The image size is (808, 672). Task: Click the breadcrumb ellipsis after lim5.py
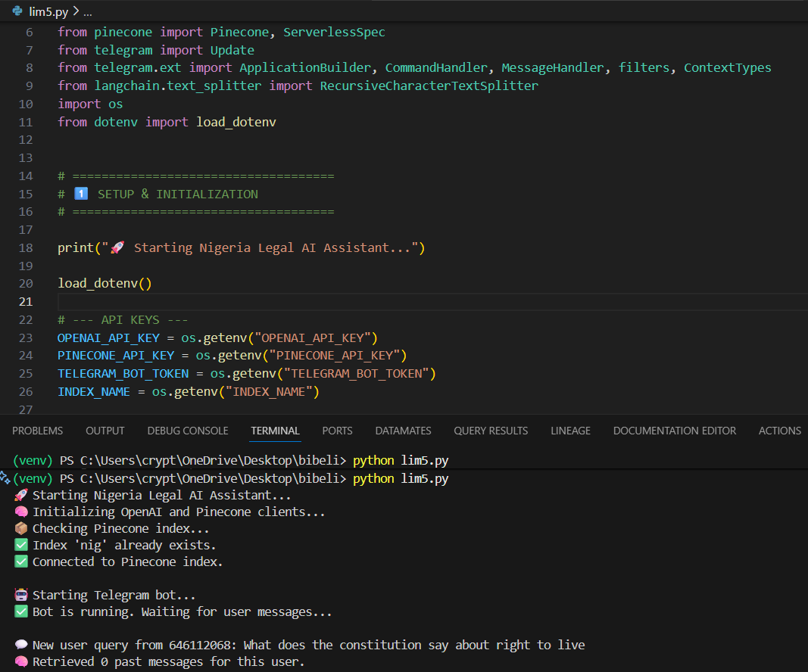click(x=88, y=11)
